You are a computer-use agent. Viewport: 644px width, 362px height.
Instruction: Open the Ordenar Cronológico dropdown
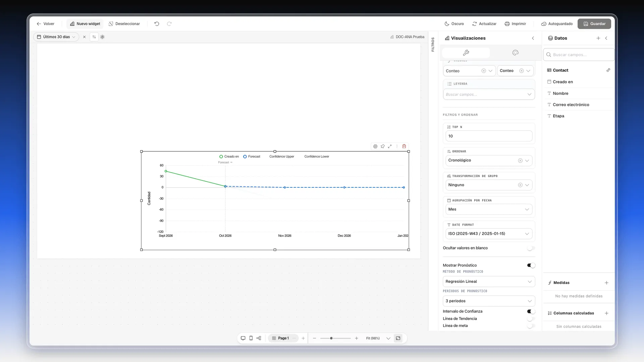click(489, 161)
